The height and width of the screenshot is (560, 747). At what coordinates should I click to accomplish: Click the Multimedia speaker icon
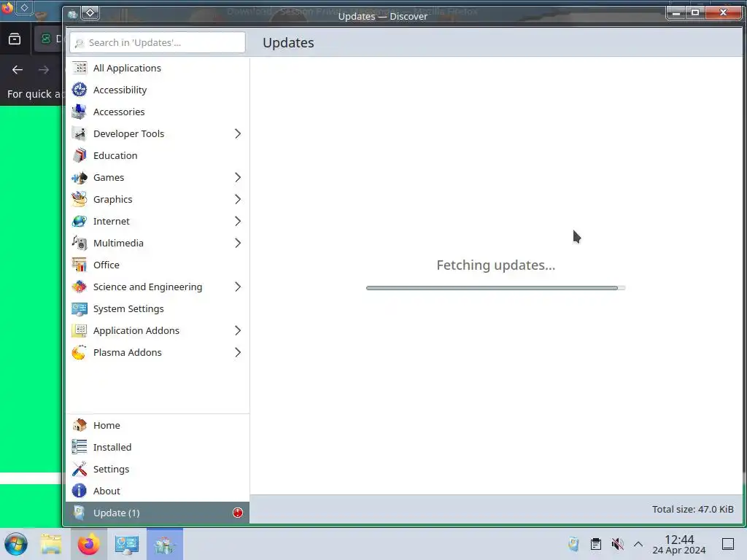[79, 244]
